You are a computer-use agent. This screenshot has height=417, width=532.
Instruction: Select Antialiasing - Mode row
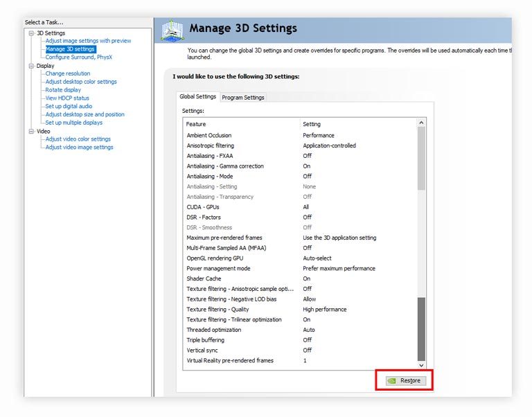(x=300, y=176)
